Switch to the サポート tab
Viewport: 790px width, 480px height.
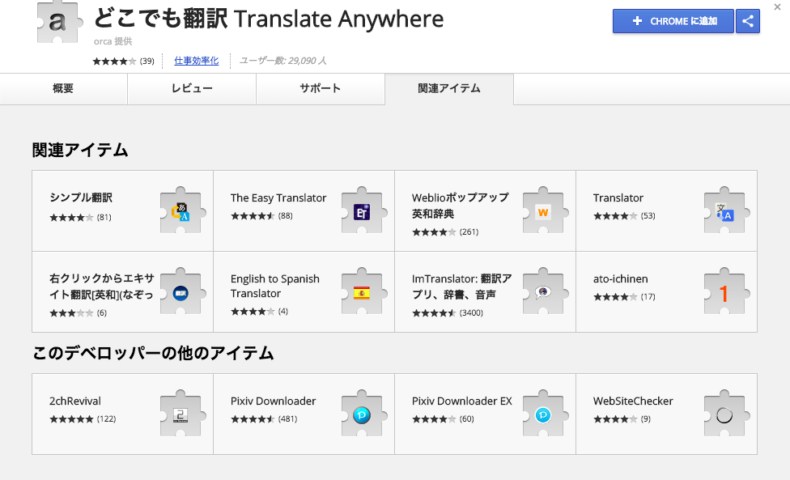point(320,89)
